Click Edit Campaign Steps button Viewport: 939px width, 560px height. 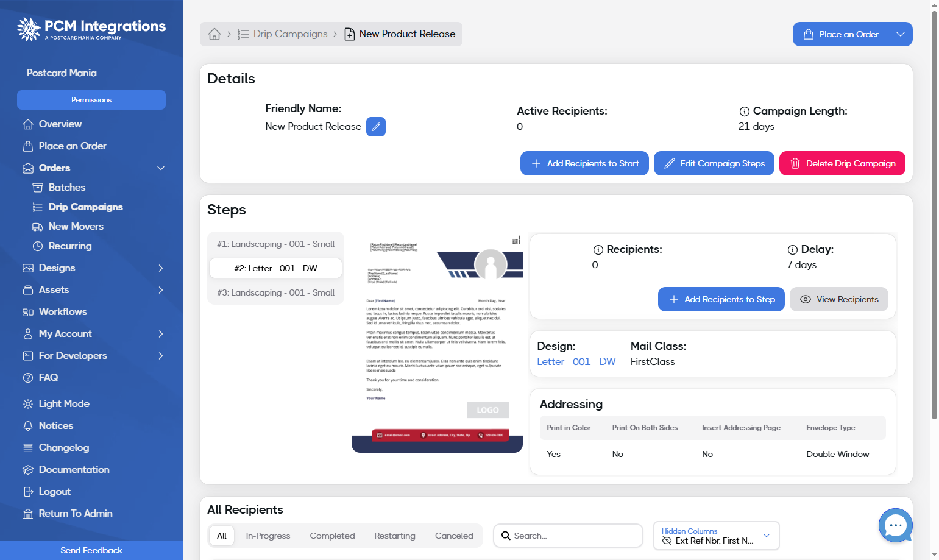tap(714, 163)
